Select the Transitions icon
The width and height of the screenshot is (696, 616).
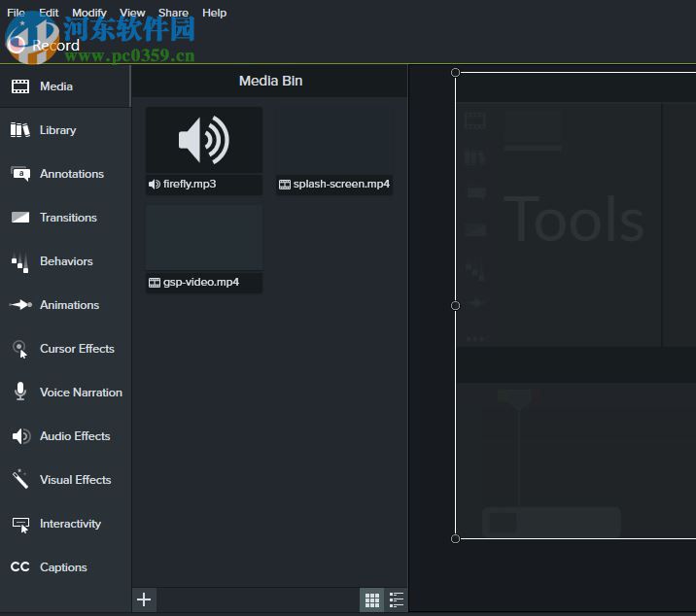(x=20, y=218)
